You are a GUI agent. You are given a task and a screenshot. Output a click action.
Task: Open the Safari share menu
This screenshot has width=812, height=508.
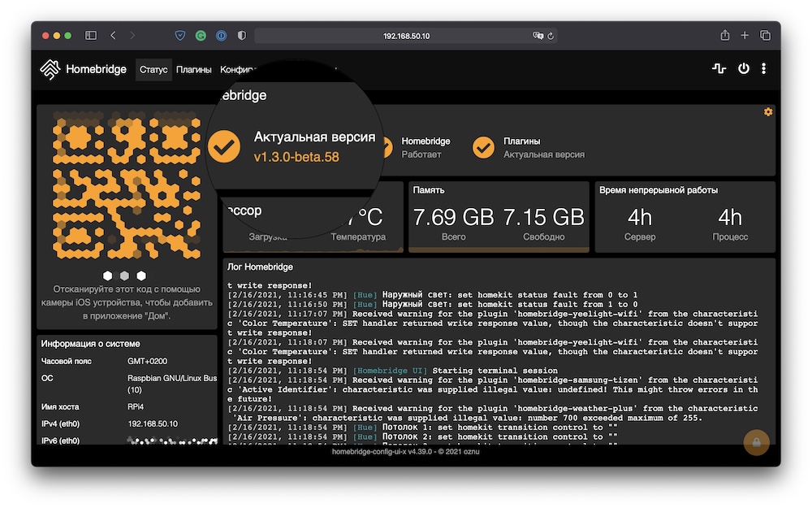[x=725, y=35]
